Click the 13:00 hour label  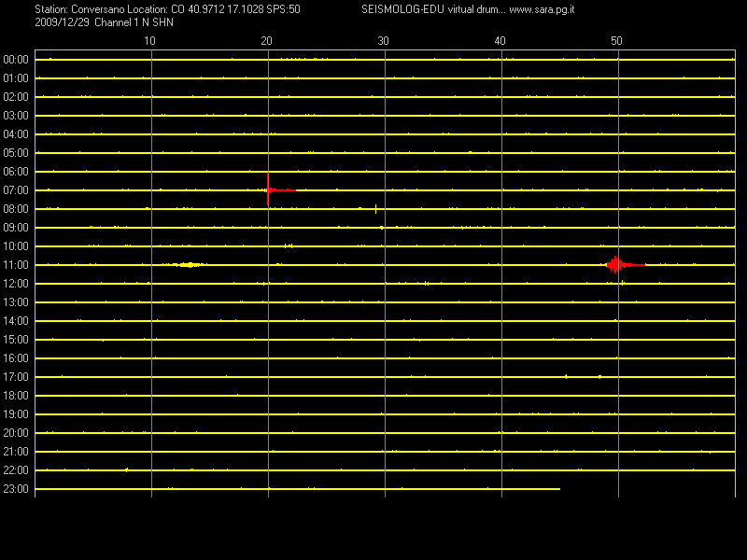tap(16, 302)
